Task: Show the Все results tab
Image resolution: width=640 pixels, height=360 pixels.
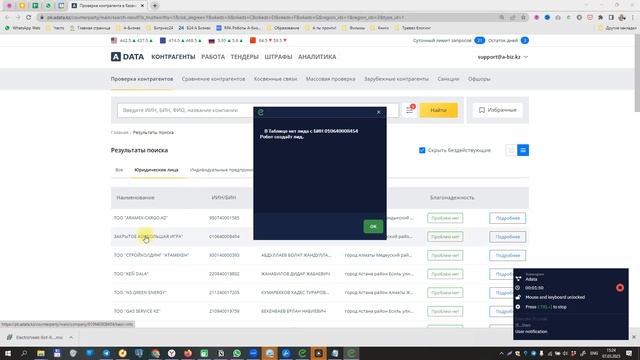Action: 119,170
